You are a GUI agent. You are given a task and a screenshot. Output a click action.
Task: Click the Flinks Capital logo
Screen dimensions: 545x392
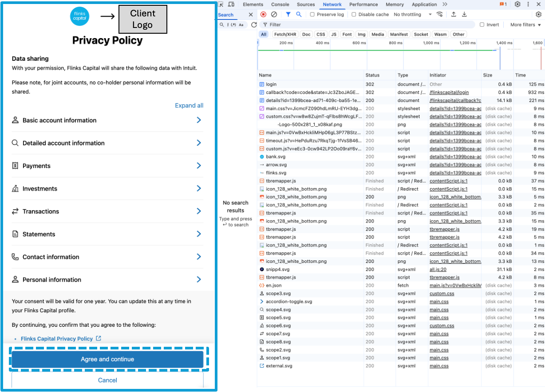coord(80,16)
